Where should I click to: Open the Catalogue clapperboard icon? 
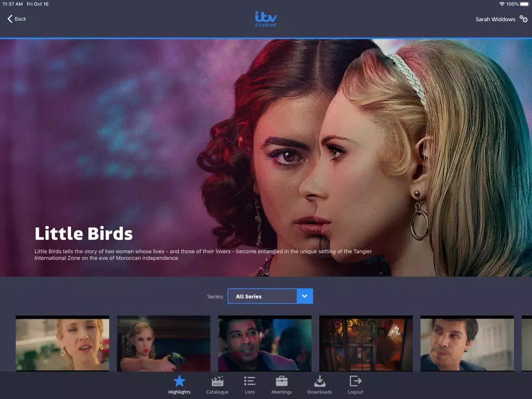coord(217,381)
